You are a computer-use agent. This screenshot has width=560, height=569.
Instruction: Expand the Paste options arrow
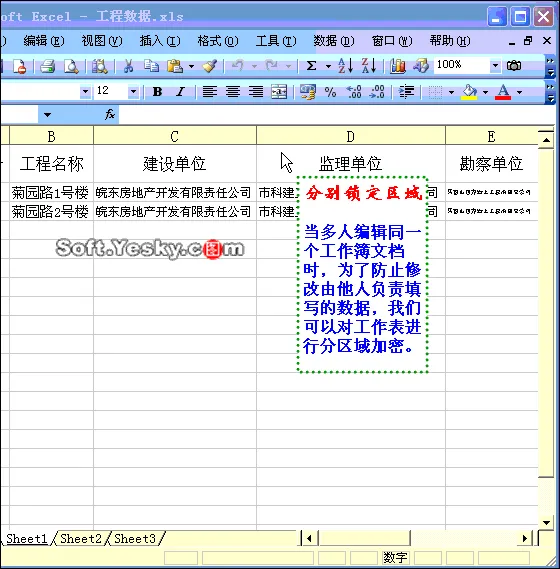click(x=191, y=66)
